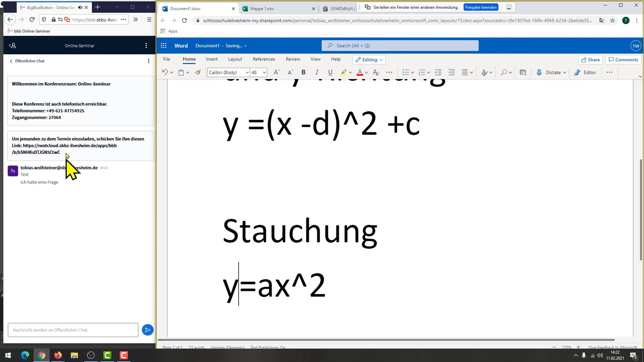Screen dimensions: 644x362
Task: Expand the highlight color dropdown arrow
Action: pos(350,73)
